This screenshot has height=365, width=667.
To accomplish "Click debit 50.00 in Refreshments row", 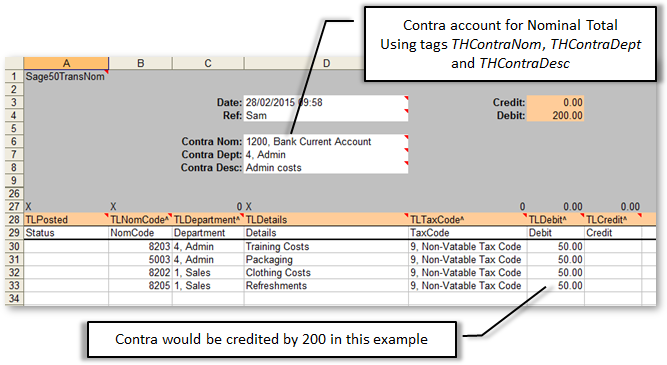I will point(556,285).
